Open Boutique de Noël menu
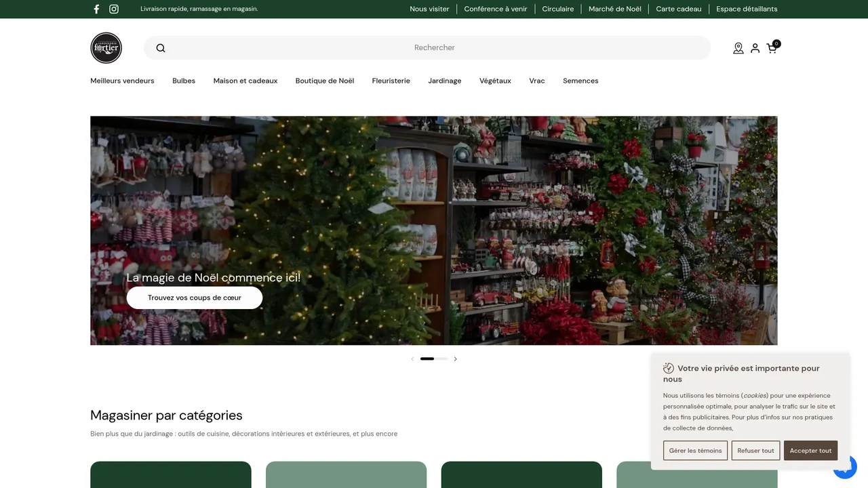868x488 pixels. pyautogui.click(x=325, y=81)
